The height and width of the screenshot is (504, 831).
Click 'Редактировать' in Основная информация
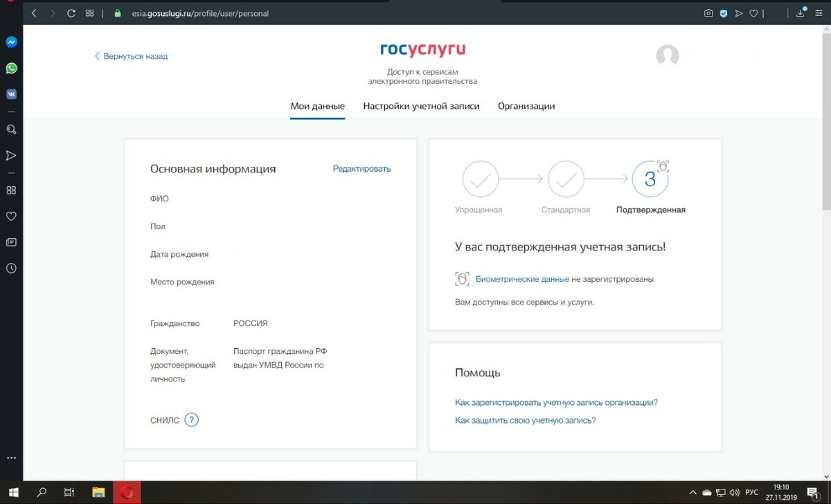pos(361,168)
